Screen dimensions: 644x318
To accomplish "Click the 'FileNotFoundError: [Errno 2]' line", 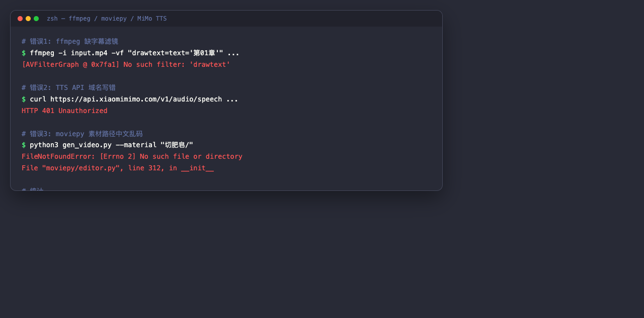I will pyautogui.click(x=132, y=156).
